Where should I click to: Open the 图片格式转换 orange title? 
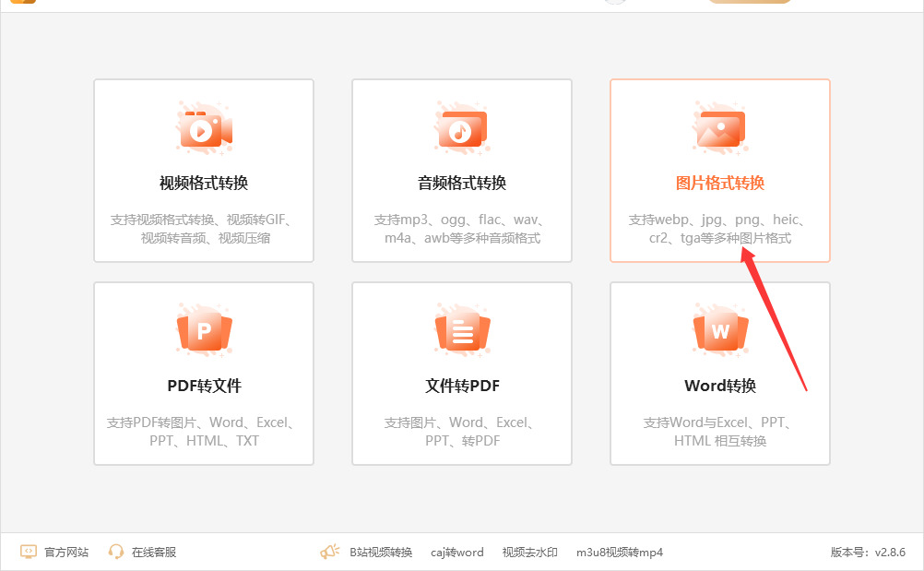720,184
